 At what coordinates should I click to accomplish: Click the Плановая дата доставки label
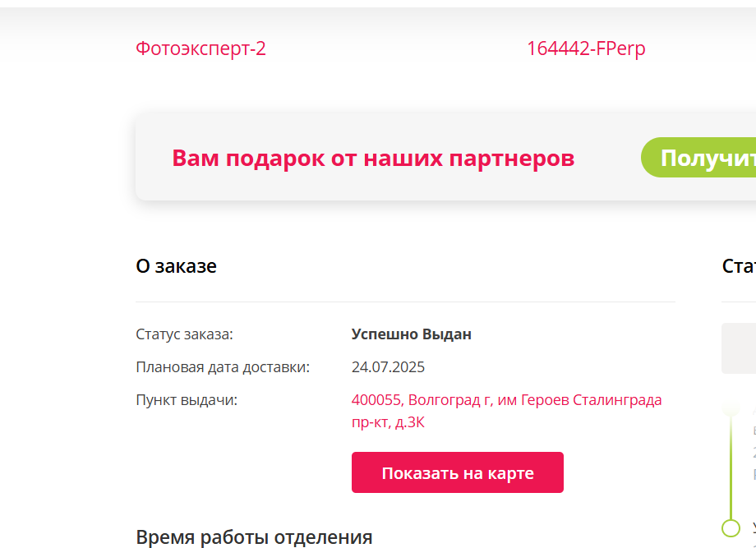click(x=223, y=367)
